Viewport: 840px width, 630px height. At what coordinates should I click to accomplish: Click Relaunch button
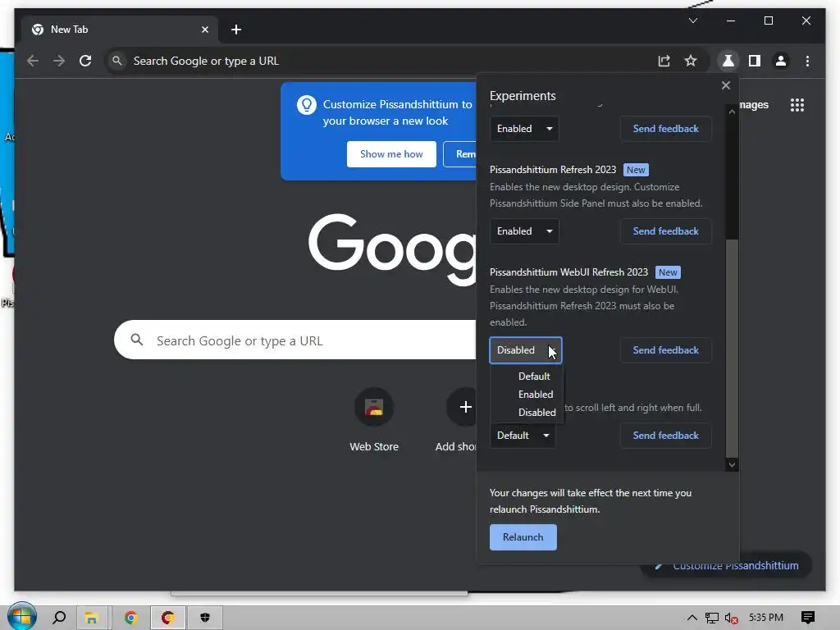point(523,537)
